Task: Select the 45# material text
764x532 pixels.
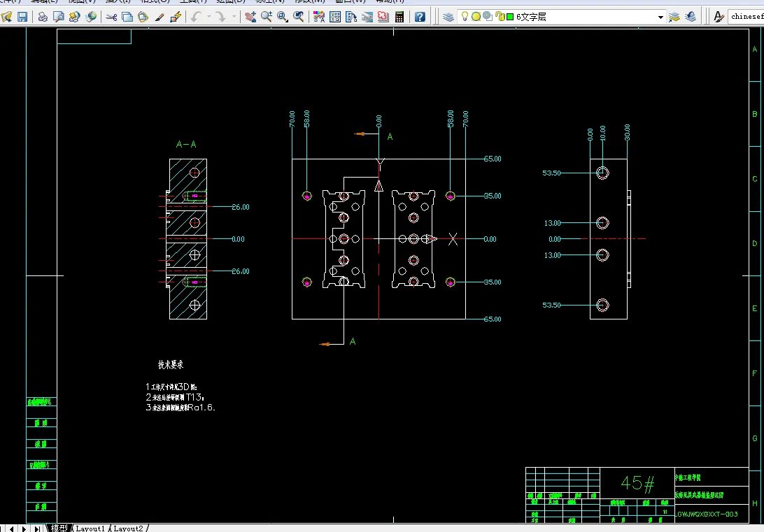Action: click(x=637, y=483)
